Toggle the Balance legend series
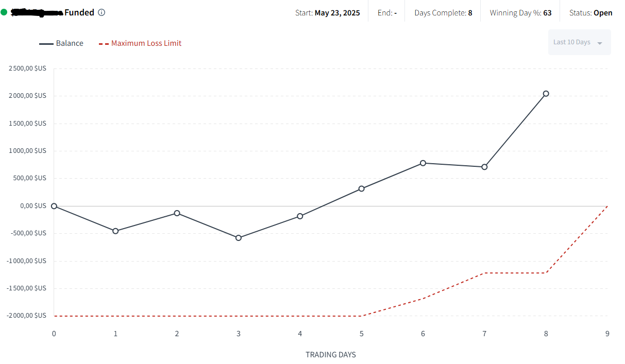This screenshot has width=625, height=364. pos(61,43)
